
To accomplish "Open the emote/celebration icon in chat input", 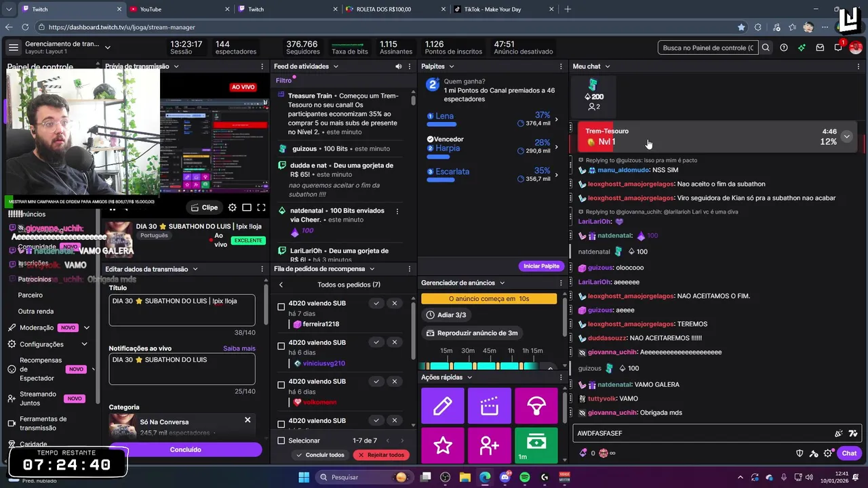I will click(839, 433).
